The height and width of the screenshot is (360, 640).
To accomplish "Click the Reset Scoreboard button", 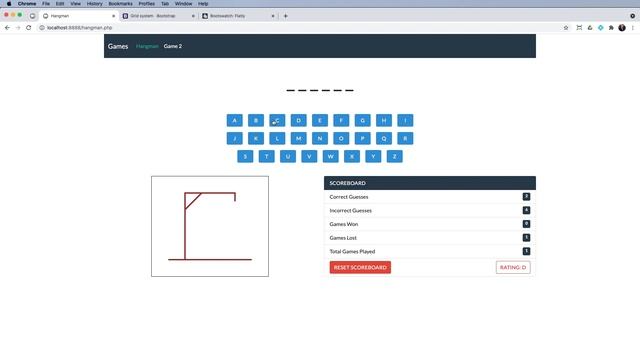I will pos(360,267).
